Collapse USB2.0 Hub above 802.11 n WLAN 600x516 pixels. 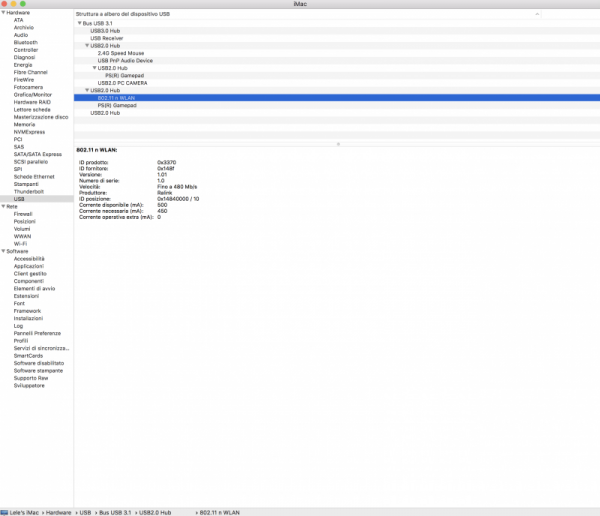pos(87,90)
